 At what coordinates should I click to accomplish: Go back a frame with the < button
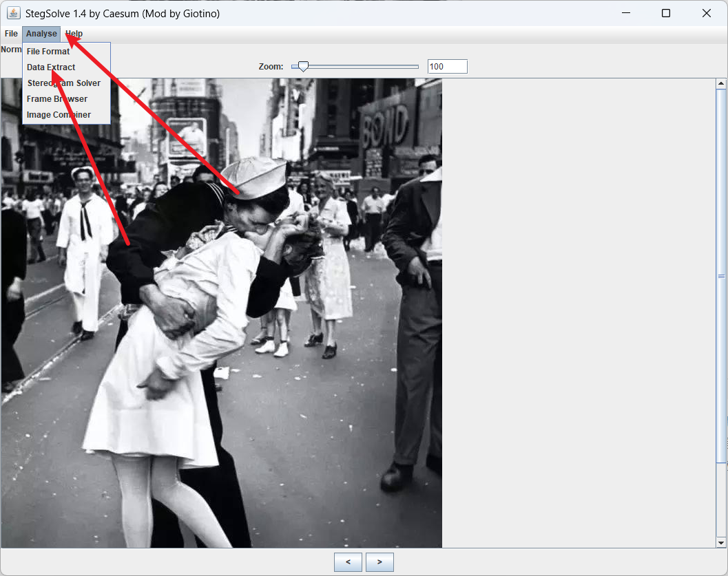click(348, 562)
